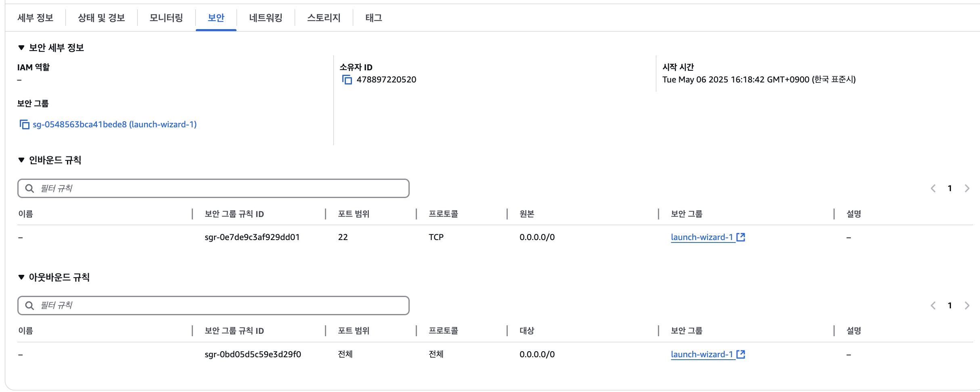Open the sg-0548563bca41bede8 (launch-wizard-1) link

(115, 124)
